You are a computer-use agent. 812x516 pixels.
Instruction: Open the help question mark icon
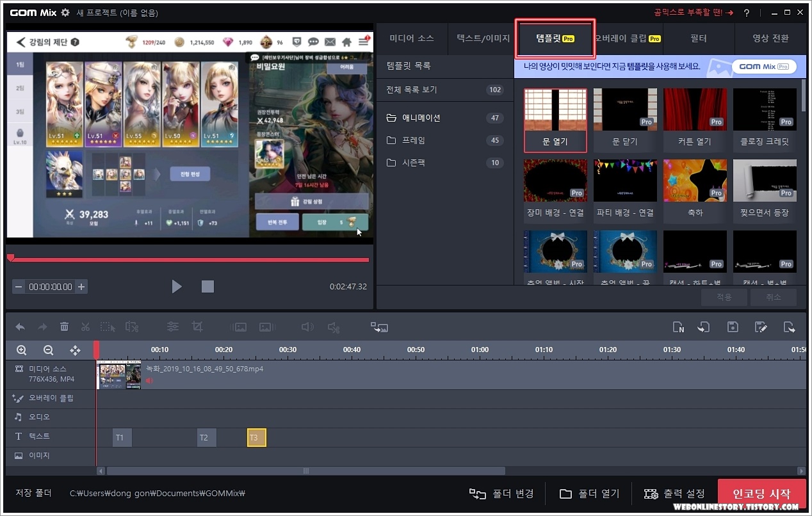pos(747,13)
